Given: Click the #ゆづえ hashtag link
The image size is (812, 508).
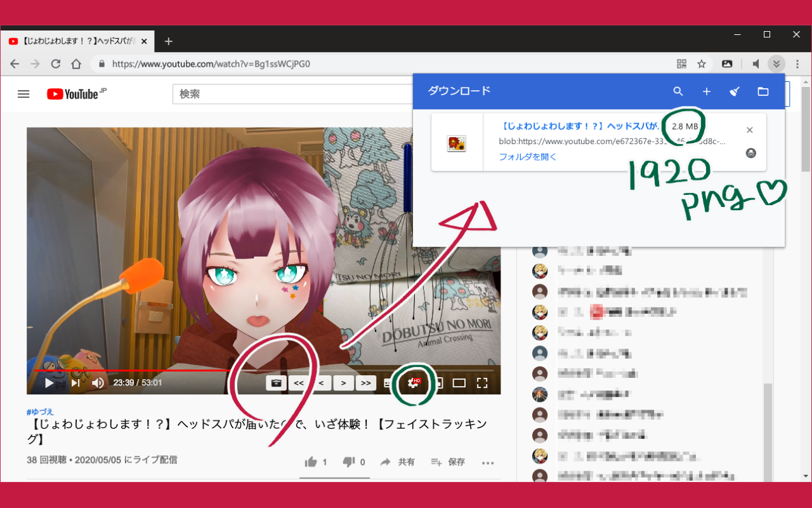Looking at the screenshot, I should 40,411.
